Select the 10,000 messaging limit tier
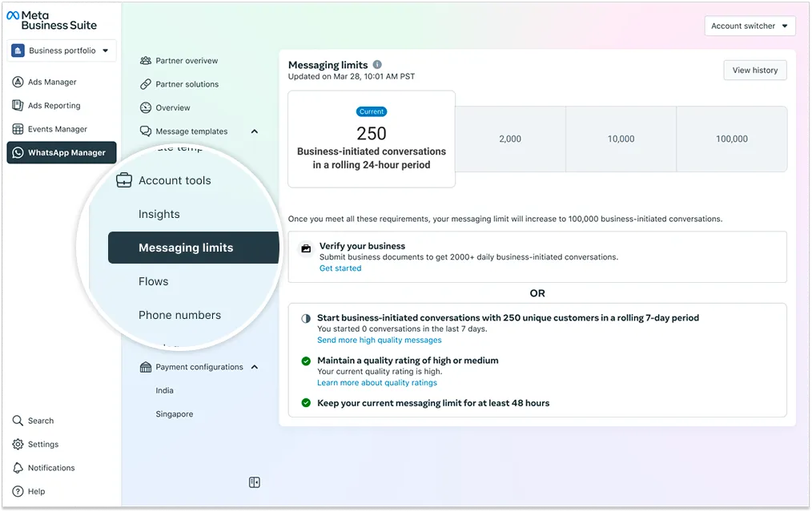The width and height of the screenshot is (812, 512). point(621,139)
